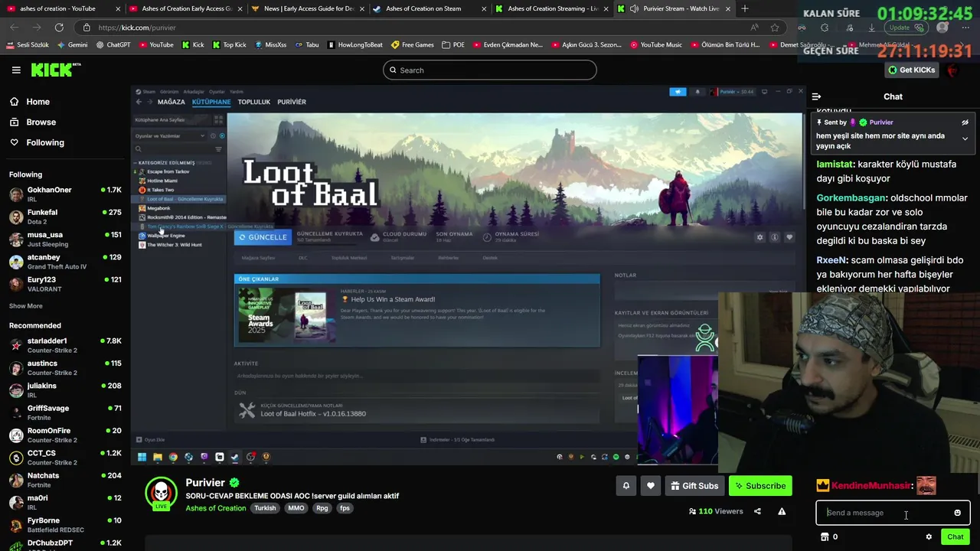Hide the pinned message with eye icon
The height and width of the screenshot is (551, 980).
[x=965, y=122]
